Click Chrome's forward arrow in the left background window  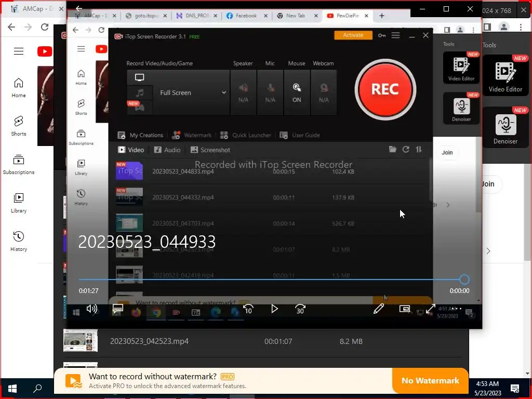[x=28, y=27]
